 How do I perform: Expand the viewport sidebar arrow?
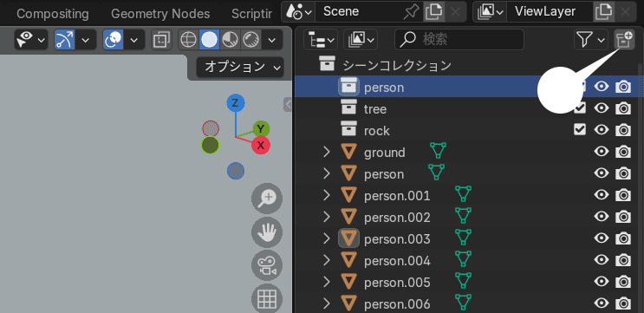pos(288,105)
